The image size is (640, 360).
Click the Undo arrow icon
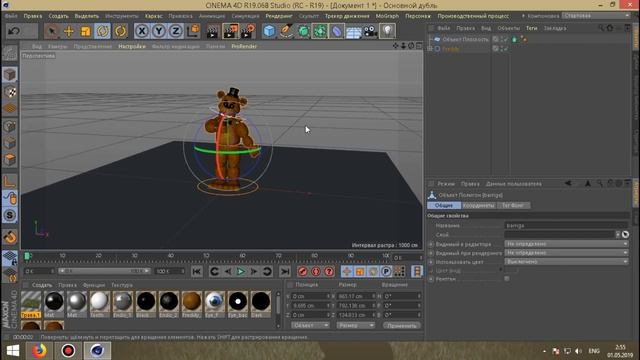[14, 31]
